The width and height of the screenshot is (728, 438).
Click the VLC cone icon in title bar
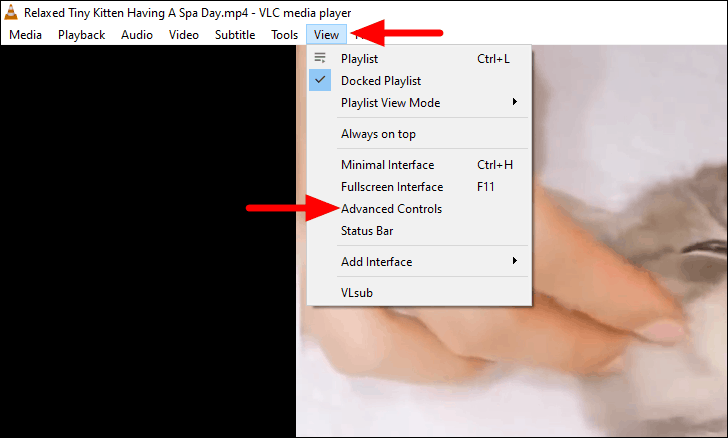tap(11, 12)
